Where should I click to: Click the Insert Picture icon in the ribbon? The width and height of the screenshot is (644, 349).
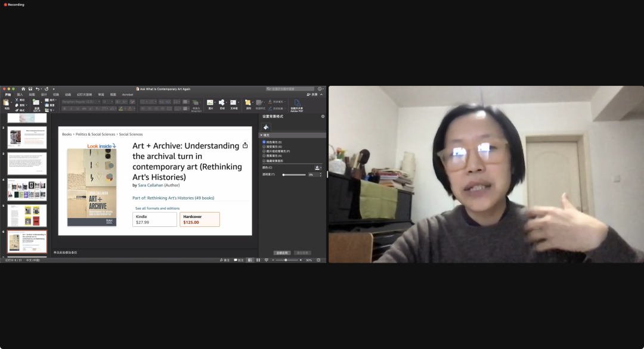(210, 102)
